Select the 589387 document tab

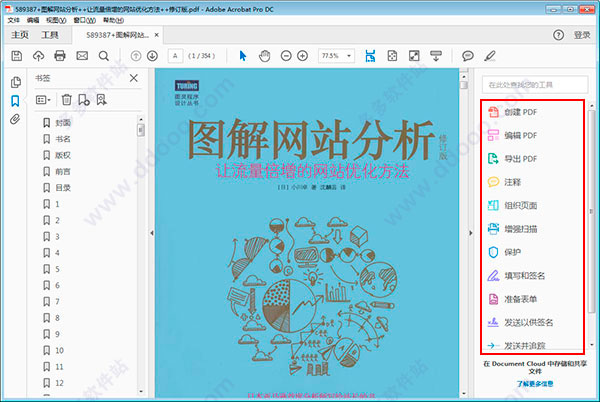(x=117, y=35)
